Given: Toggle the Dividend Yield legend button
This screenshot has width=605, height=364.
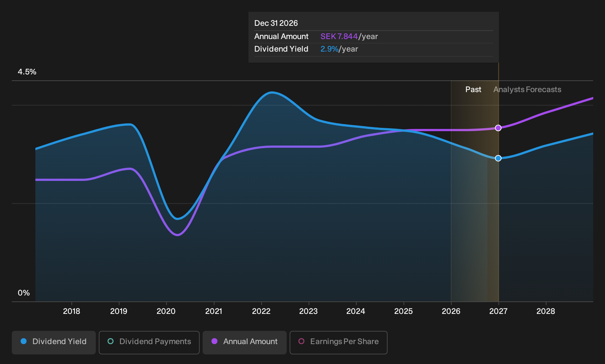Looking at the screenshot, I should 54,343.
